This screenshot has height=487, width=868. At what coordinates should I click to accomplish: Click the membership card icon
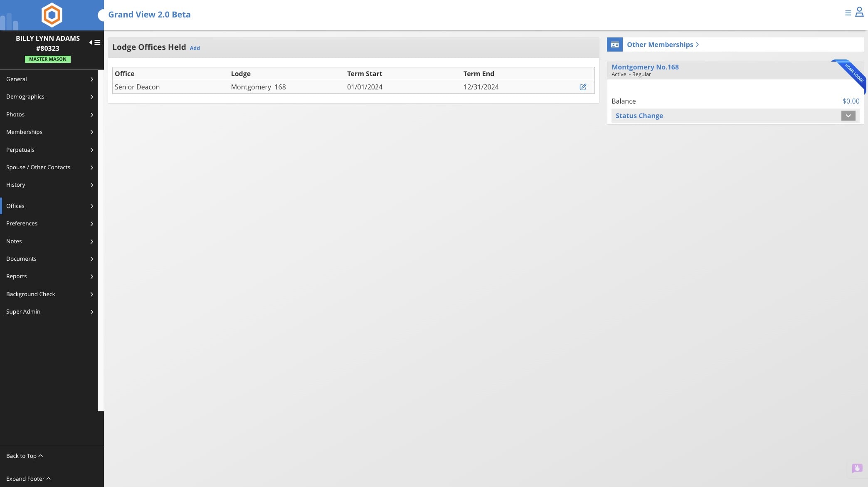tap(615, 44)
